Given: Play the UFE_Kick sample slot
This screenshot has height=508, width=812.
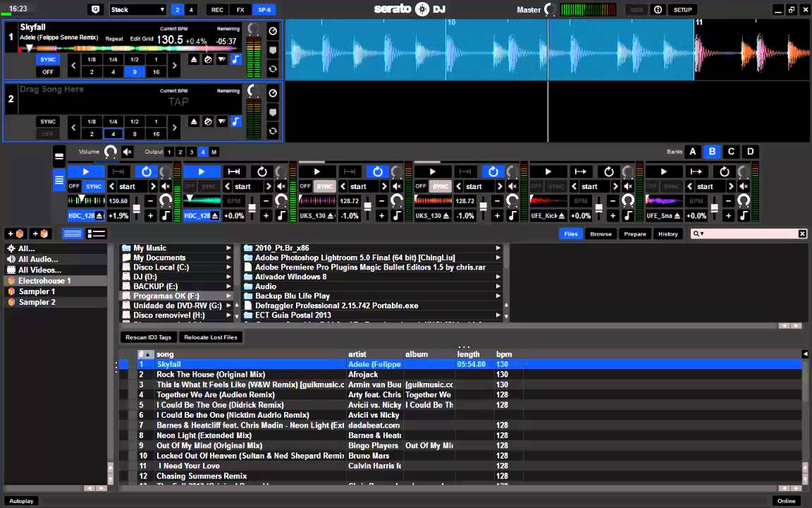Looking at the screenshot, I should coord(548,171).
